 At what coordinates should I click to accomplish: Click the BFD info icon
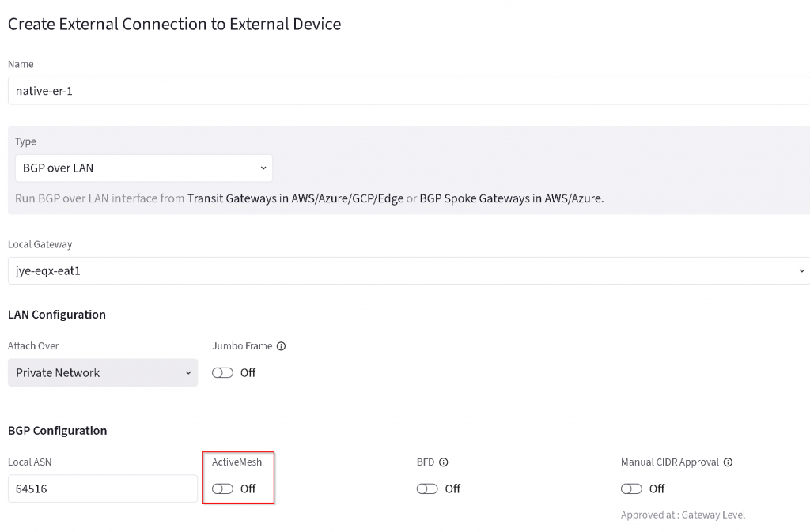coord(444,462)
